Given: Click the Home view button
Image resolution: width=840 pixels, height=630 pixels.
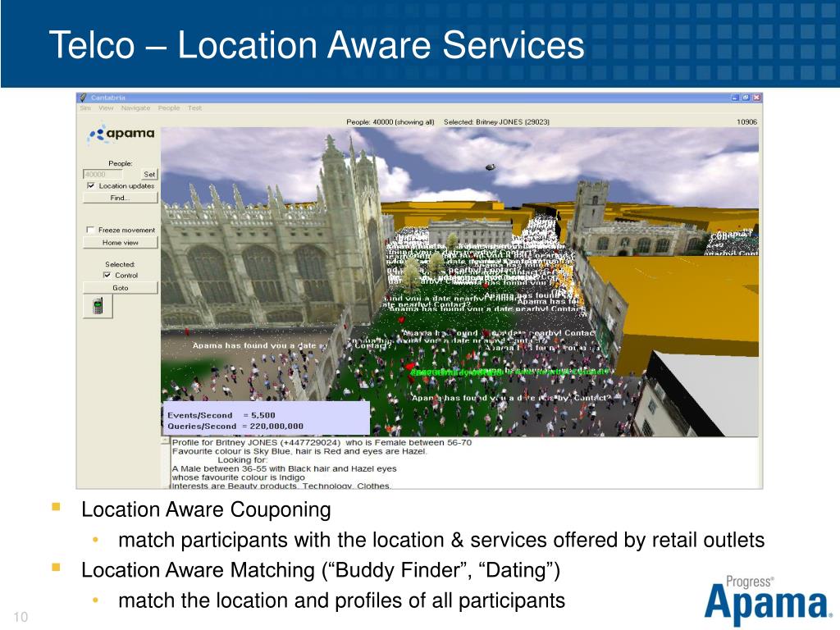Looking at the screenshot, I should [x=120, y=243].
